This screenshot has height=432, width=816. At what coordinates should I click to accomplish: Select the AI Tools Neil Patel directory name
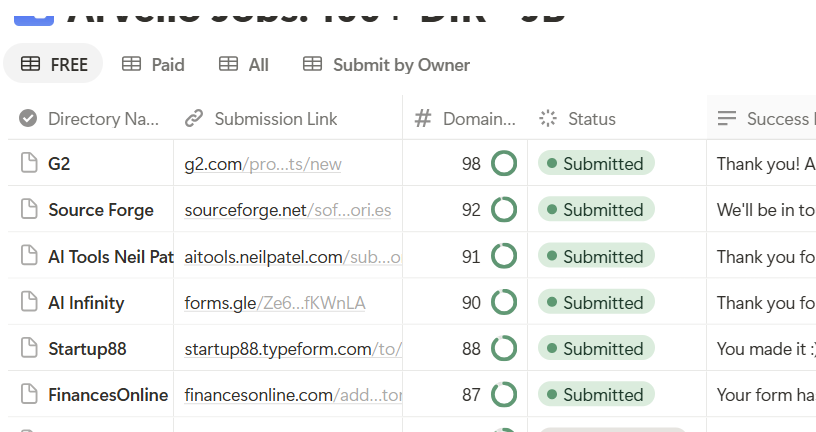[x=111, y=257]
